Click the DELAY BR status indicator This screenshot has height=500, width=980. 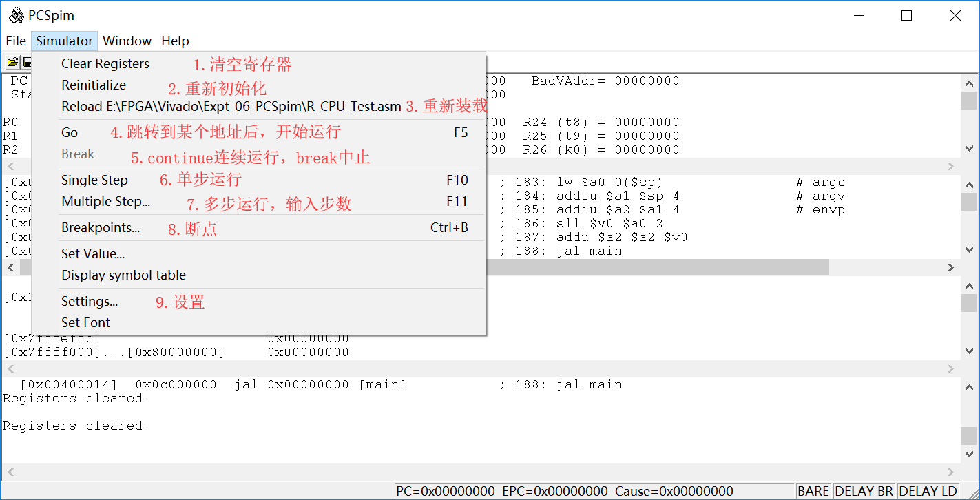[x=864, y=491]
